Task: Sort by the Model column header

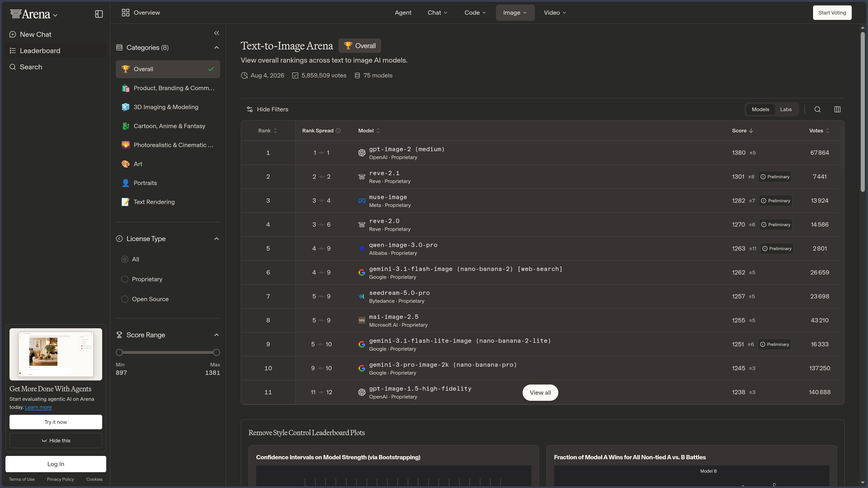Action: (369, 131)
